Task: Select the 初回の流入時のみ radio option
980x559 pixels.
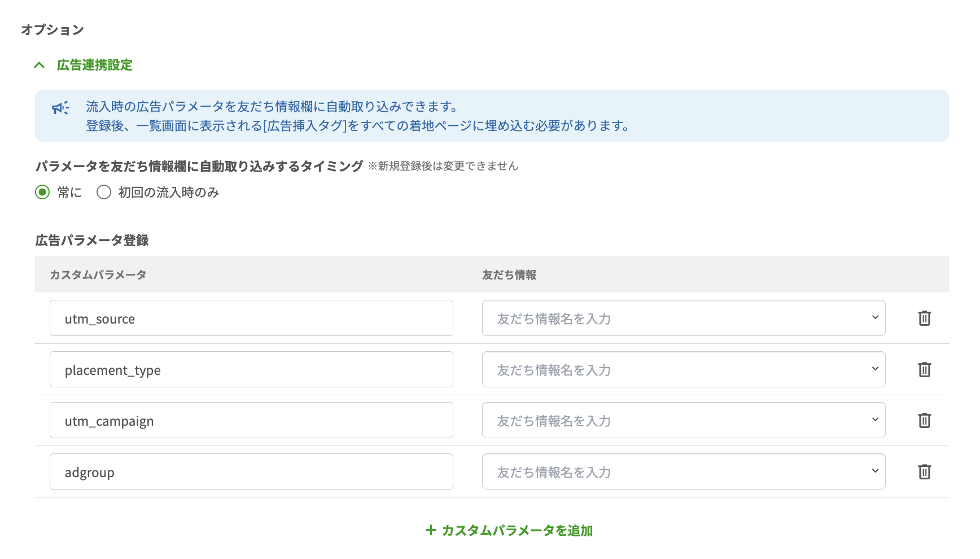Action: click(103, 192)
